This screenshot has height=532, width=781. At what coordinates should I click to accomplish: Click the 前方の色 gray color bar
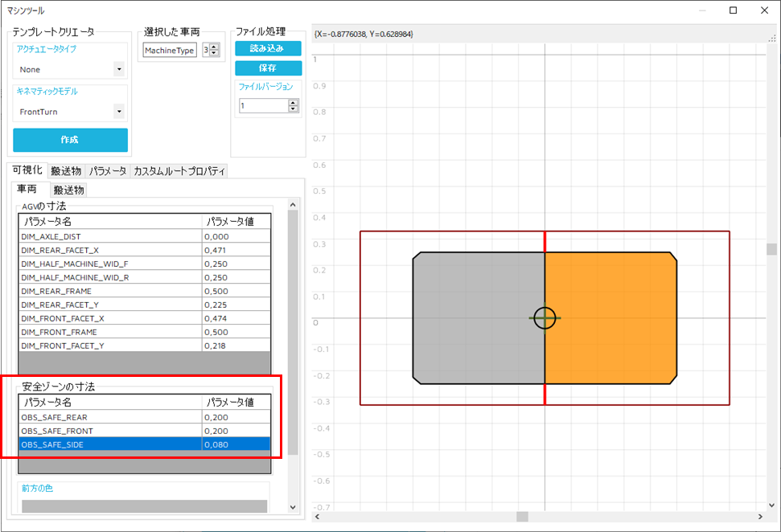tap(144, 505)
